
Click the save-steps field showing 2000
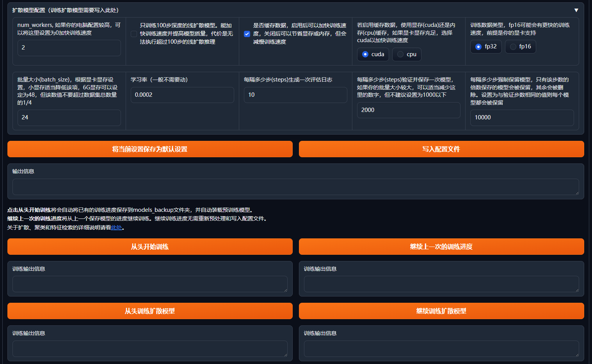pyautogui.click(x=409, y=110)
